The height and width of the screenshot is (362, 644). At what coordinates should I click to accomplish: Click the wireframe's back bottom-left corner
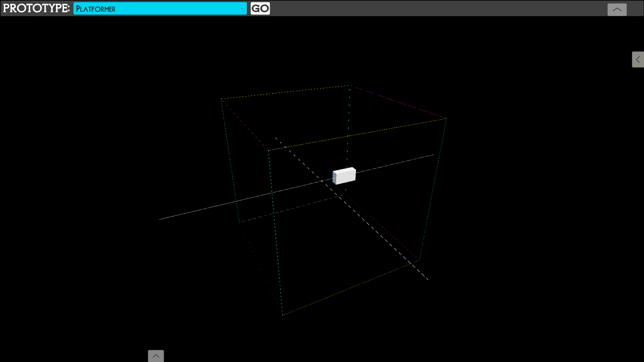[x=240, y=222]
